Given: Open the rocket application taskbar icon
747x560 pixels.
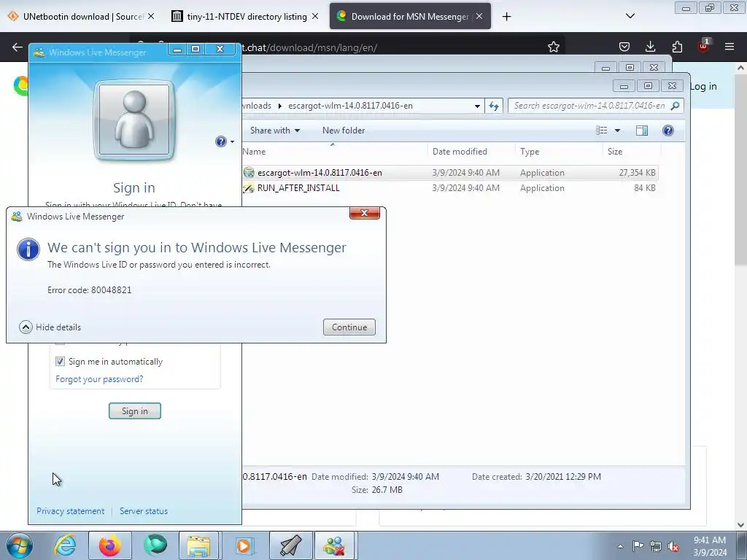Looking at the screenshot, I should tap(290, 545).
